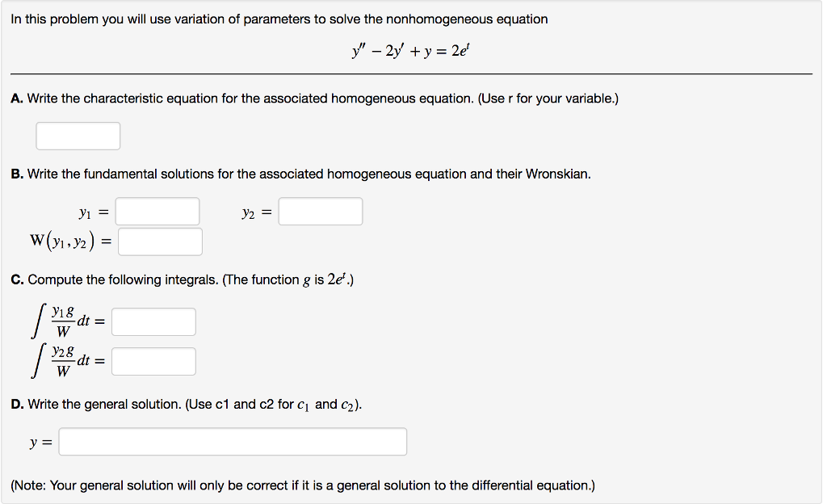This screenshot has height=504, width=827.
Task: Click the second integral y2g/W answer field
Action: coord(153,361)
